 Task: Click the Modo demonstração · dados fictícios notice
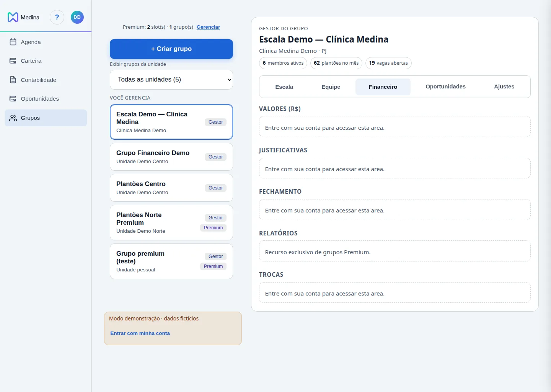point(154,318)
